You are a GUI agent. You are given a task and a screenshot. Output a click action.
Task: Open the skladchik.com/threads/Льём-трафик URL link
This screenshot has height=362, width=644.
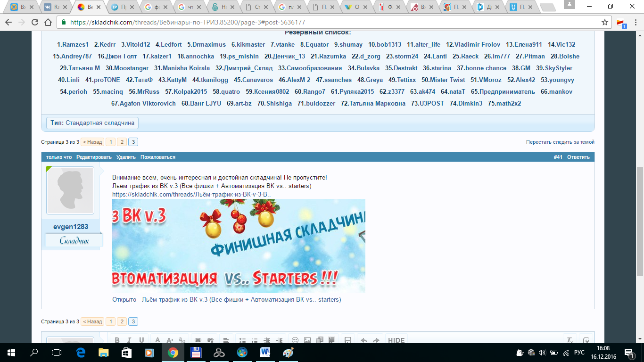point(191,194)
